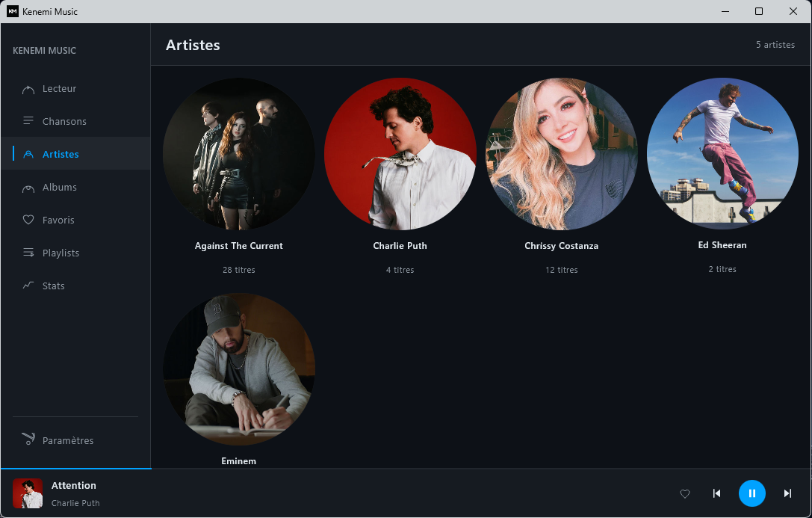
Task: Click the Ed Sheeran name label
Action: [x=722, y=245]
